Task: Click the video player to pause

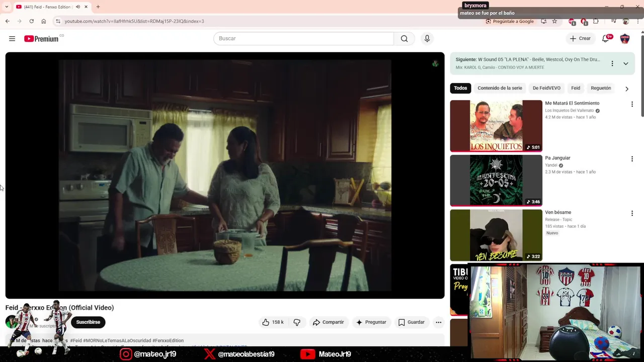Action: pyautogui.click(x=225, y=175)
